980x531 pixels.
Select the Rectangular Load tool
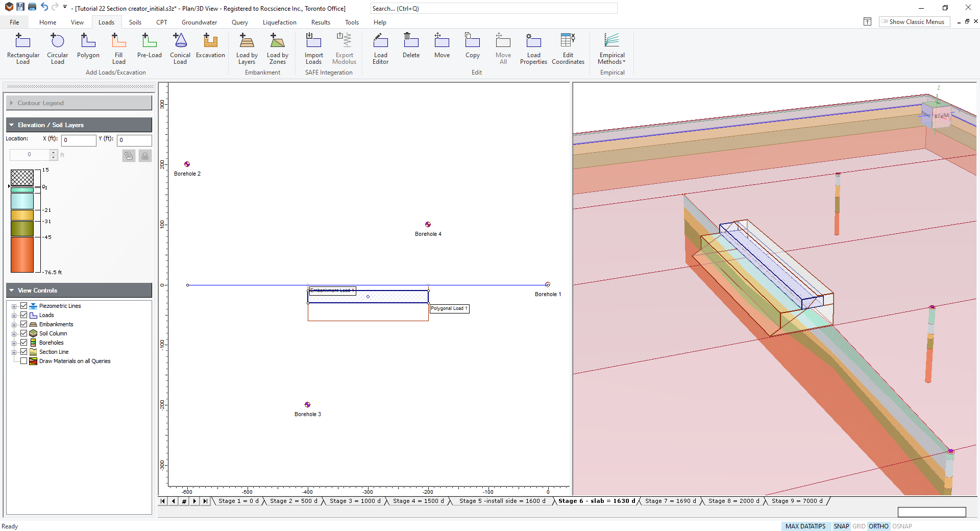[x=22, y=49]
